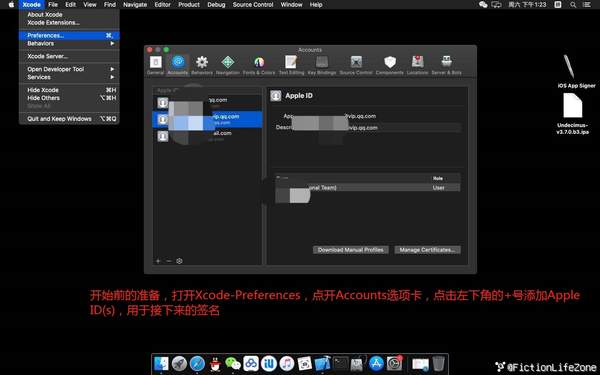
Task: Select the Undecimus ipa file icon
Action: pyautogui.click(x=573, y=106)
